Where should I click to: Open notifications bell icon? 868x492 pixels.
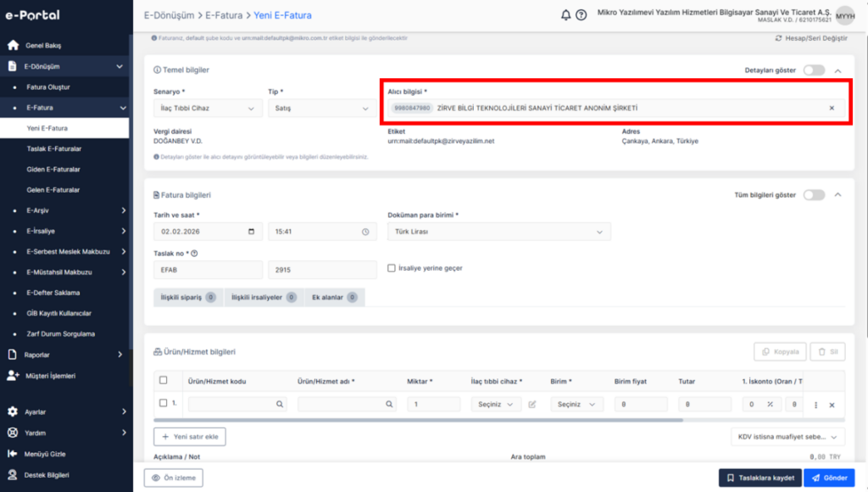pyautogui.click(x=565, y=15)
